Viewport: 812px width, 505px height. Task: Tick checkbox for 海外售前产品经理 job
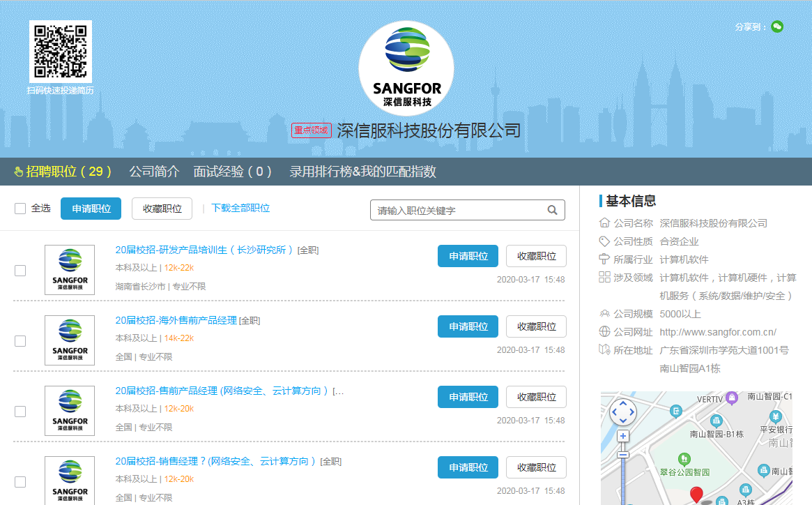tap(20, 341)
